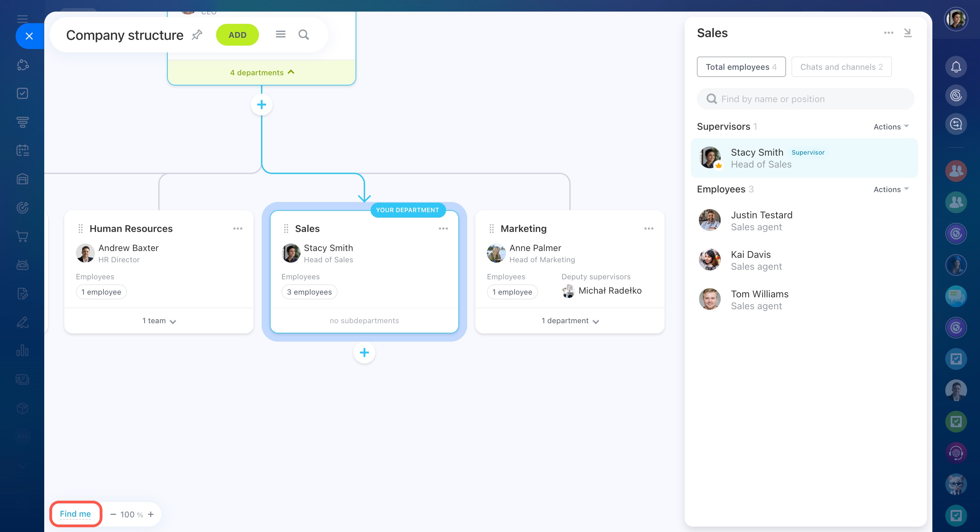Open the green task checkmark chat in right sidebar

pos(956,422)
